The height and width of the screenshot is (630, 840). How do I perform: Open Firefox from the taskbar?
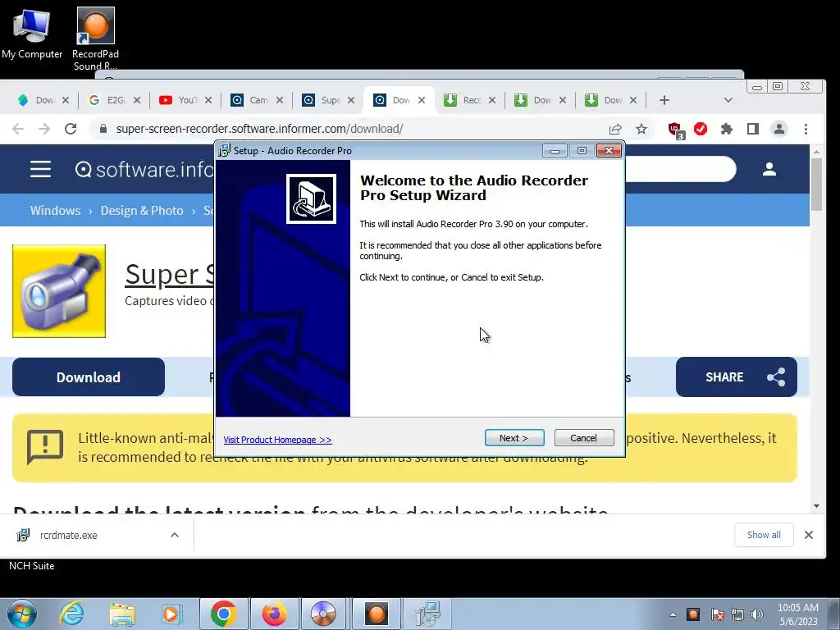click(x=274, y=614)
